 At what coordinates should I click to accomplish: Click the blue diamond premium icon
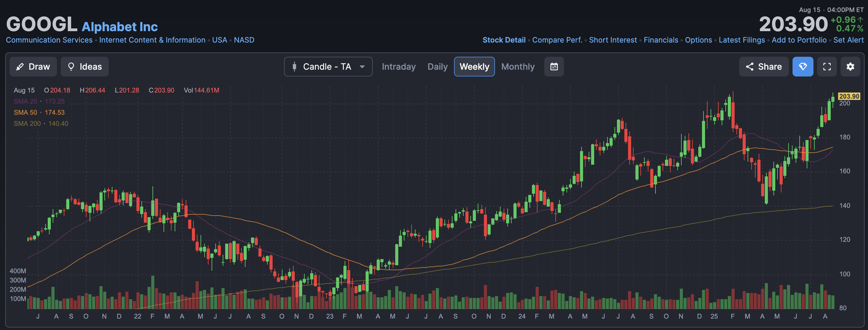click(x=803, y=67)
